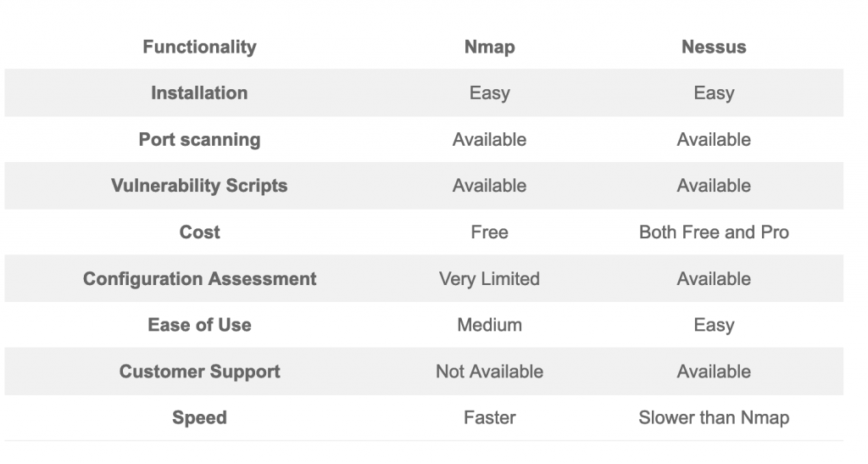This screenshot has width=868, height=464.
Task: Click the Faster speed cell
Action: pos(489,417)
